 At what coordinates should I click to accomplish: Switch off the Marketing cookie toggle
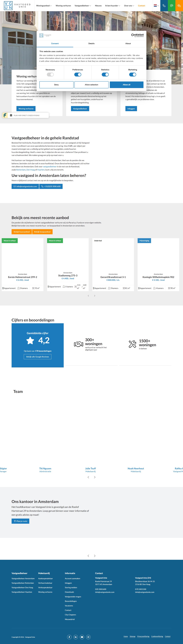(133, 74)
